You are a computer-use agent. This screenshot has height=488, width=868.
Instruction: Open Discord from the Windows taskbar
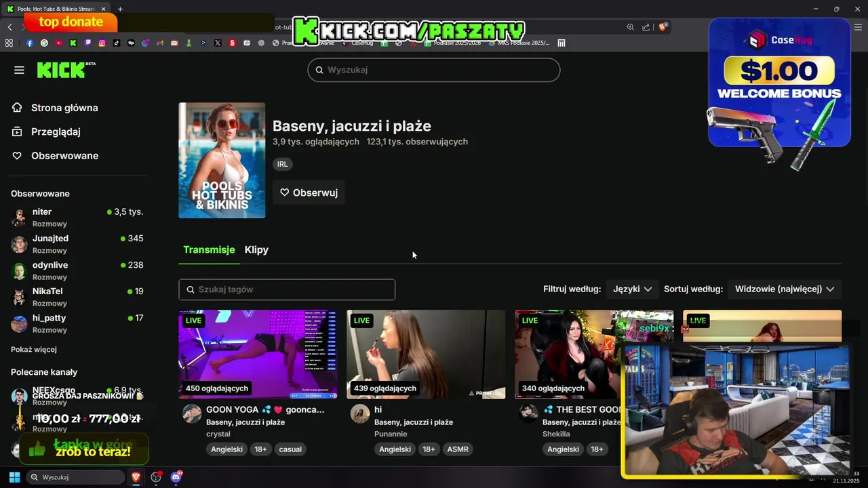coord(176,477)
